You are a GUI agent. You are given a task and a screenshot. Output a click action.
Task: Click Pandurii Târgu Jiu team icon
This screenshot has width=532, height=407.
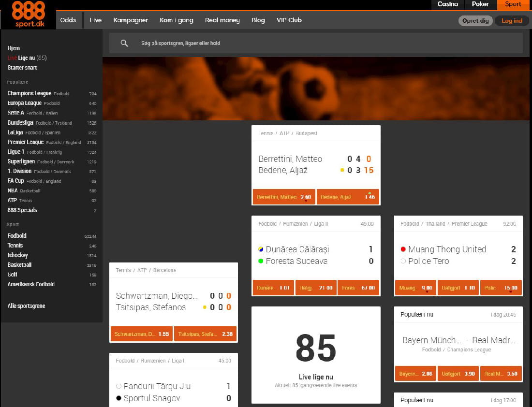click(118, 386)
